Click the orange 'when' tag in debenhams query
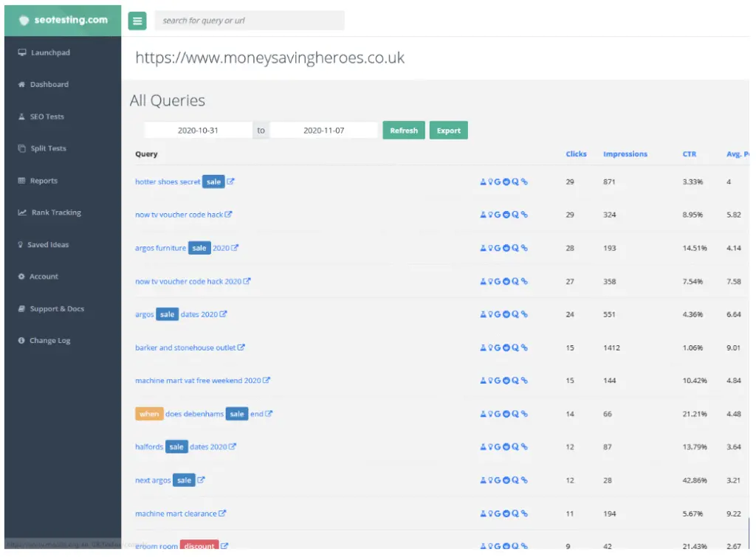756x557 pixels. [x=149, y=414]
